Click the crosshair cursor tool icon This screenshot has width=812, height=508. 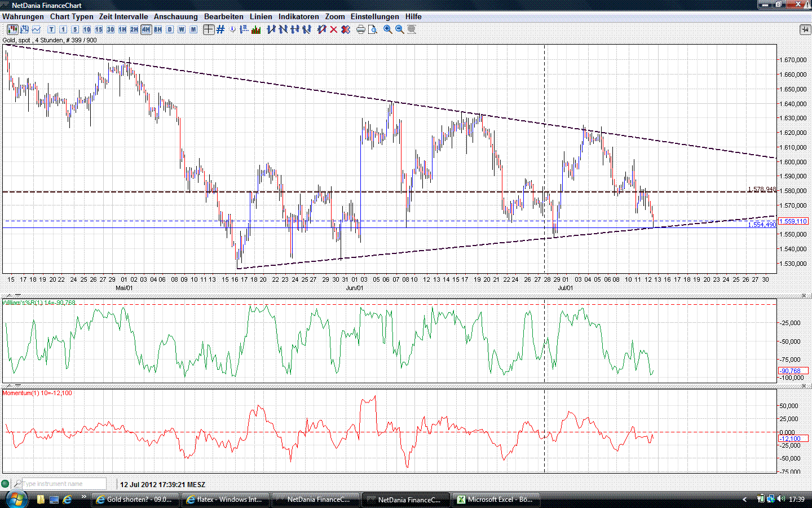(209, 29)
